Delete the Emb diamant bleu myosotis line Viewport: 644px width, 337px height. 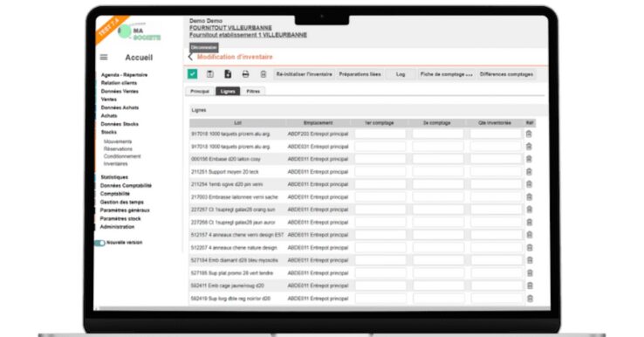530,260
